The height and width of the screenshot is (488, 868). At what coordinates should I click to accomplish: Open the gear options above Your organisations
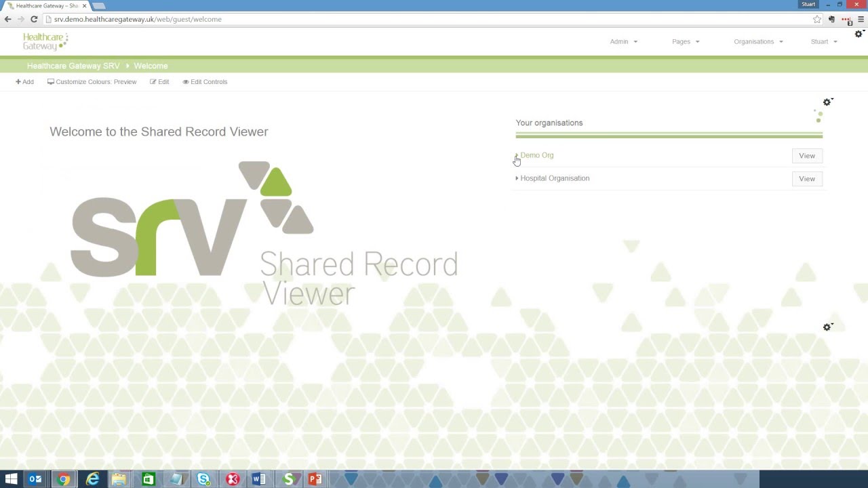point(827,102)
